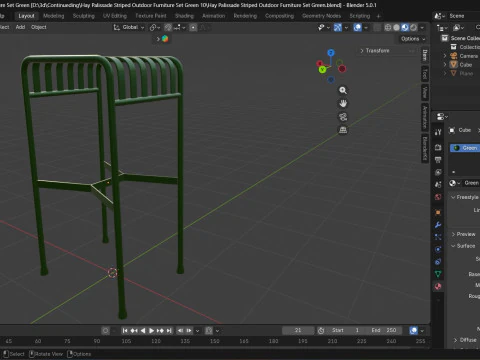
Task: Jump to the first frame
Action: pyautogui.click(x=125, y=331)
